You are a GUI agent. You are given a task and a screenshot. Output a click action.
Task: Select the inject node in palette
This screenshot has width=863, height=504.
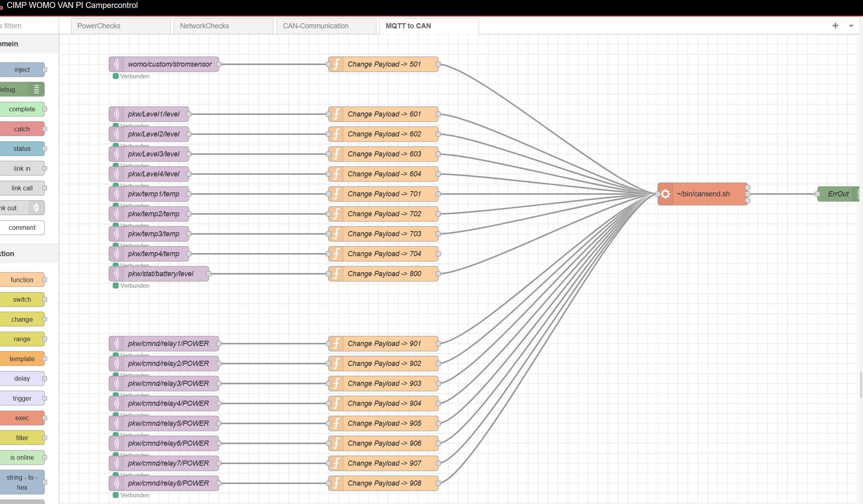(22, 69)
